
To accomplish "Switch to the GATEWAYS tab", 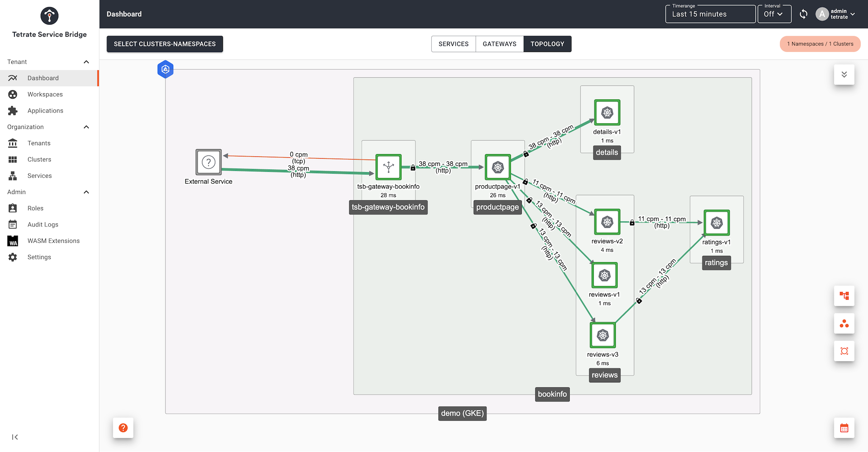I will (500, 44).
